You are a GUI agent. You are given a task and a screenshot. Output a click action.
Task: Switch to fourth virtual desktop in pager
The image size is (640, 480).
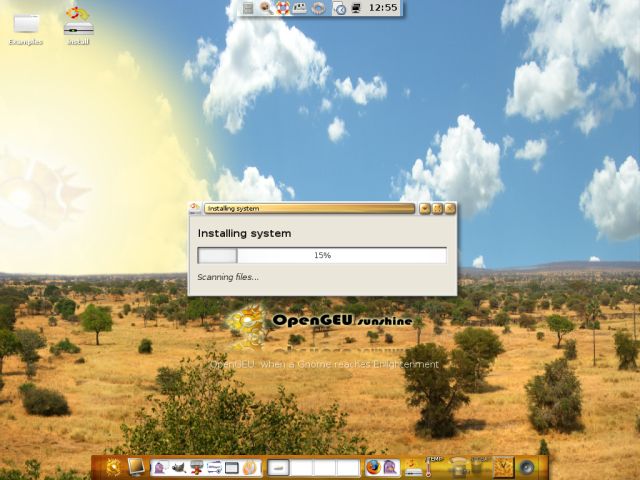coord(348,467)
